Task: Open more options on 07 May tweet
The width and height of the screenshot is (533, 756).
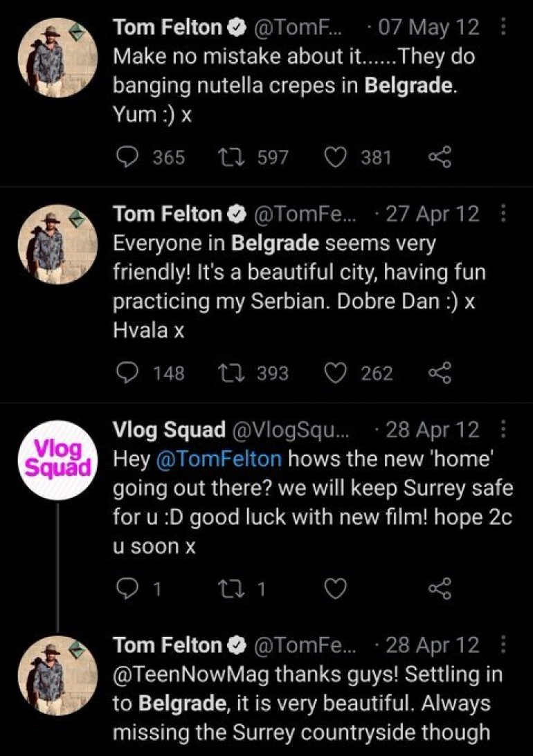Action: click(503, 27)
